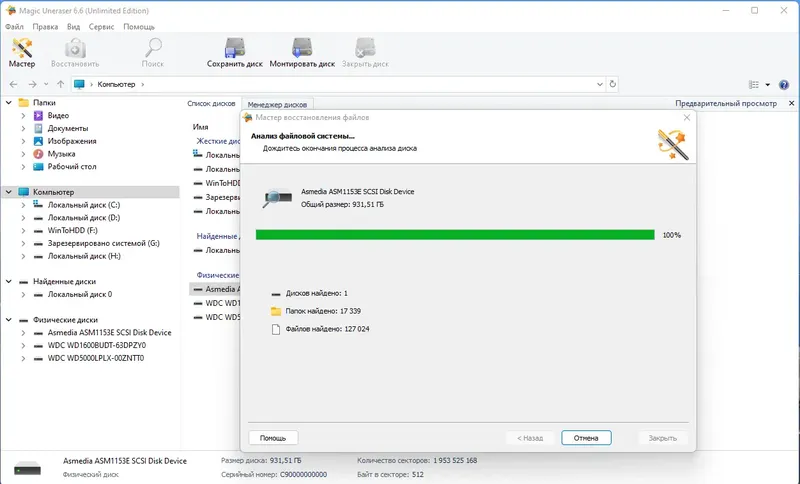
Task: Change the view mode icon
Action: point(754,85)
